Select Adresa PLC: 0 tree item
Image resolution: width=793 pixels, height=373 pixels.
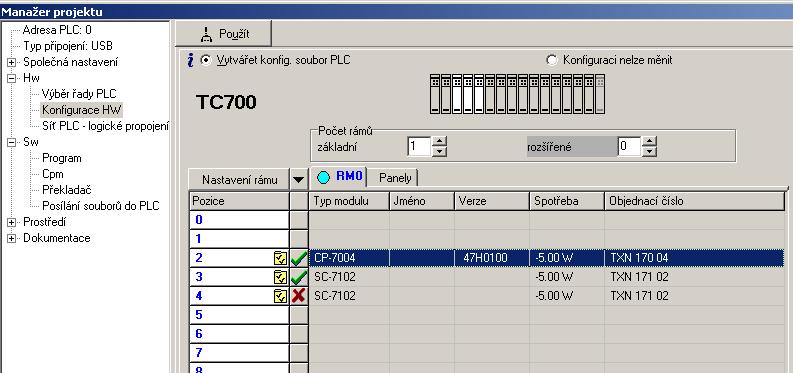point(57,30)
